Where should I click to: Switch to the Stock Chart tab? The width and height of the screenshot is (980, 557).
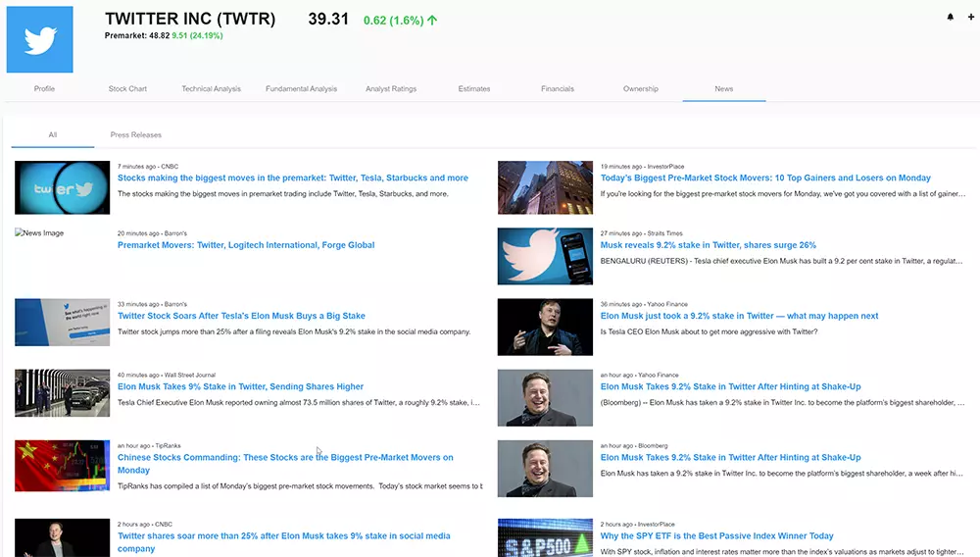click(127, 89)
